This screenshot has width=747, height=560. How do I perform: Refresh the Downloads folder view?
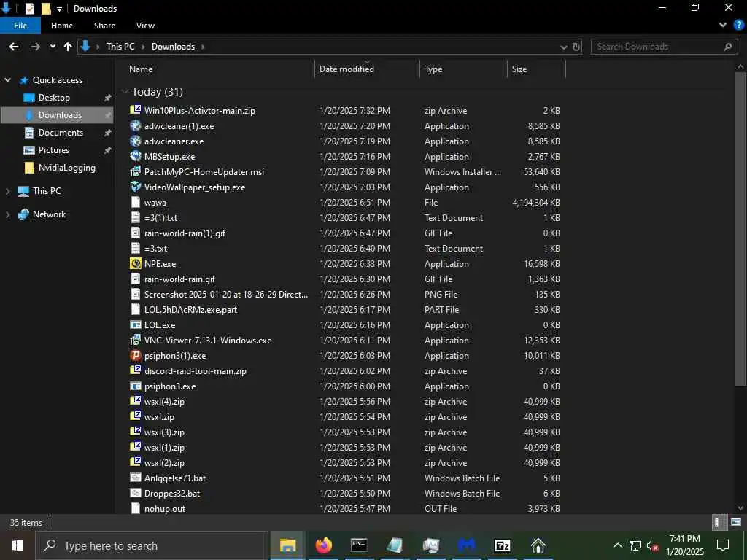click(576, 47)
